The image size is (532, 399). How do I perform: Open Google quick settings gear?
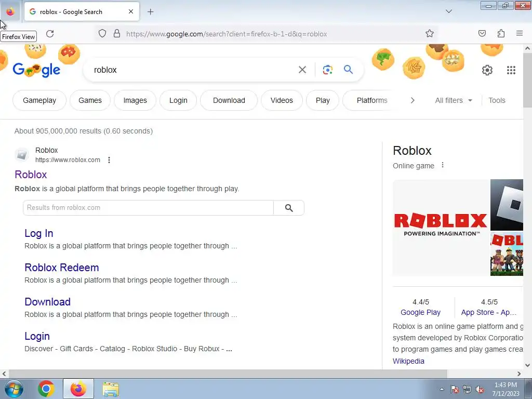487,70
